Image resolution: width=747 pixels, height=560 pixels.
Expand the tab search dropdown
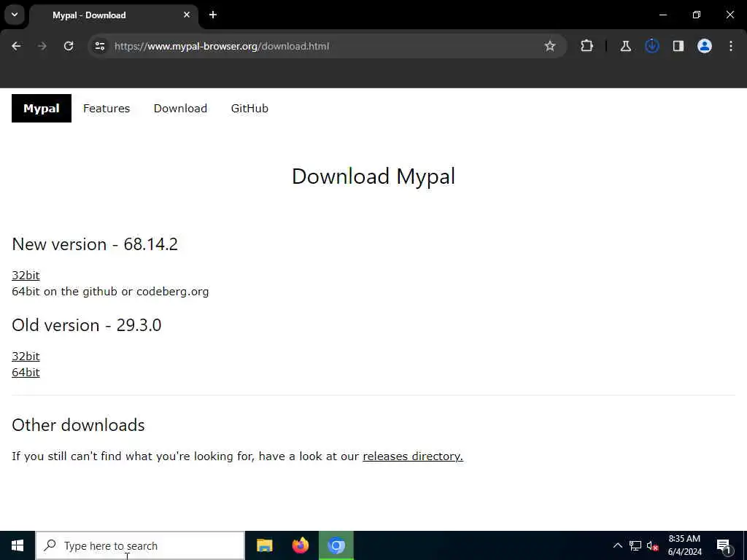15,15
